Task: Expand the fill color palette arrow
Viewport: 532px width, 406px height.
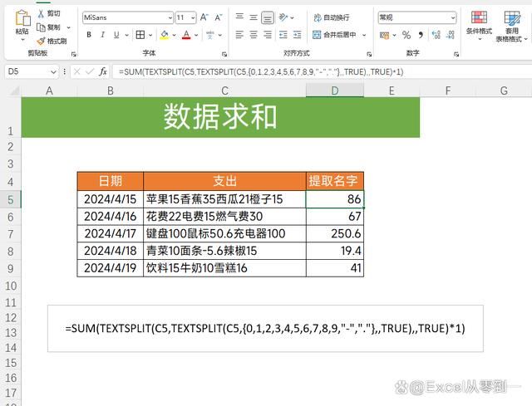Action: [174, 35]
